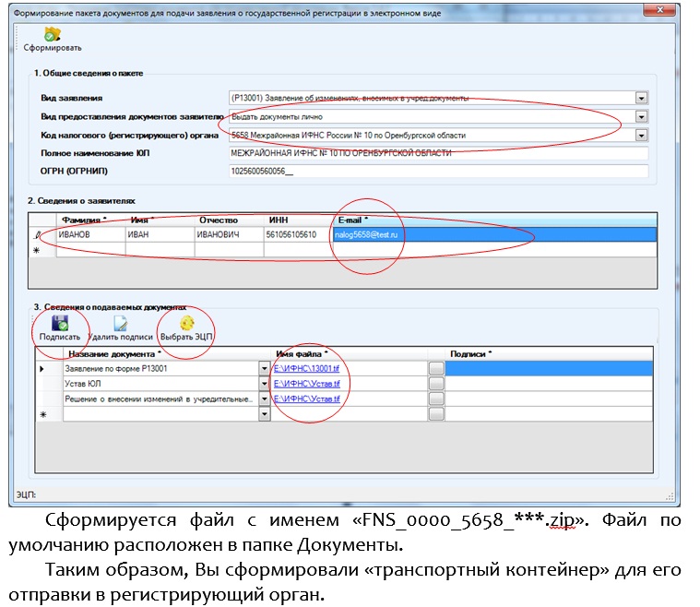Open file link E:\ИФНС\13001.tif
Screen dimensions: 700x607
[x=306, y=368]
